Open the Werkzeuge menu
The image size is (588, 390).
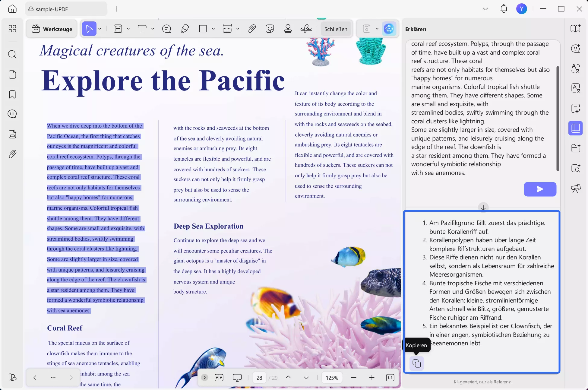tap(52, 29)
